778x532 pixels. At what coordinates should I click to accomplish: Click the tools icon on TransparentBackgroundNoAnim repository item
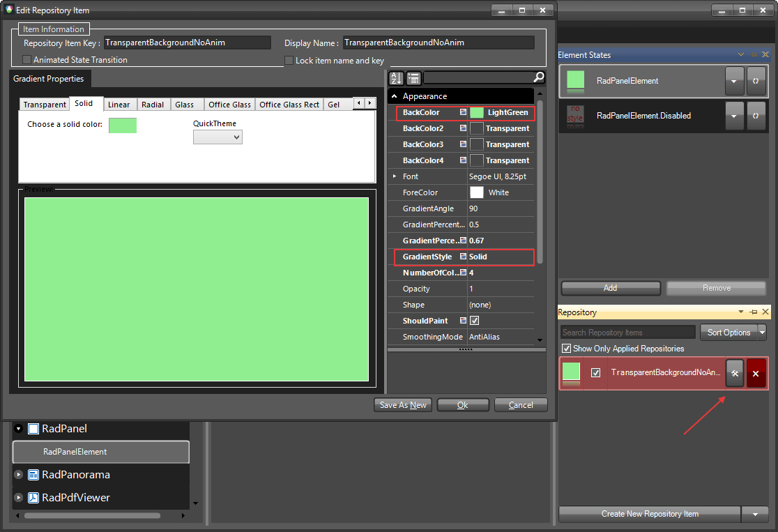click(x=735, y=373)
